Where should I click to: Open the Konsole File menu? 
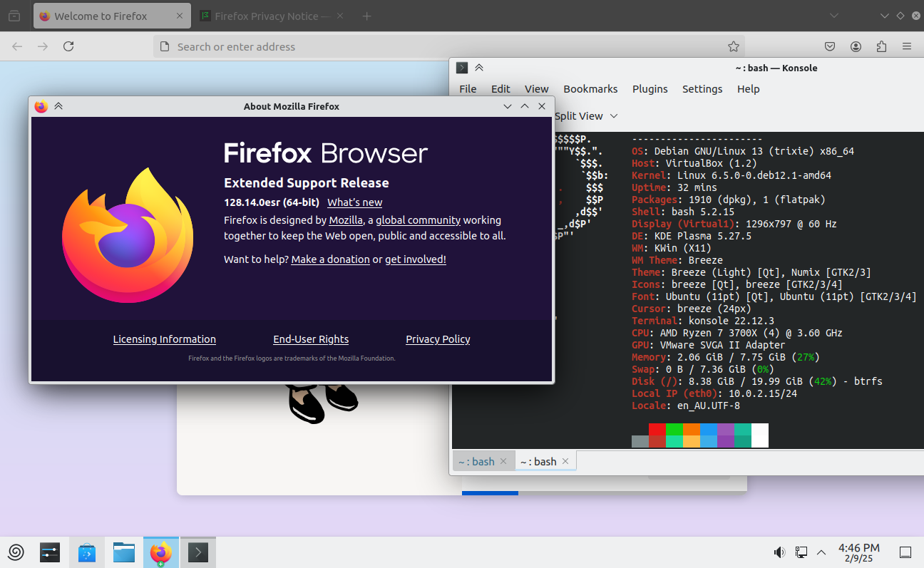coord(468,89)
